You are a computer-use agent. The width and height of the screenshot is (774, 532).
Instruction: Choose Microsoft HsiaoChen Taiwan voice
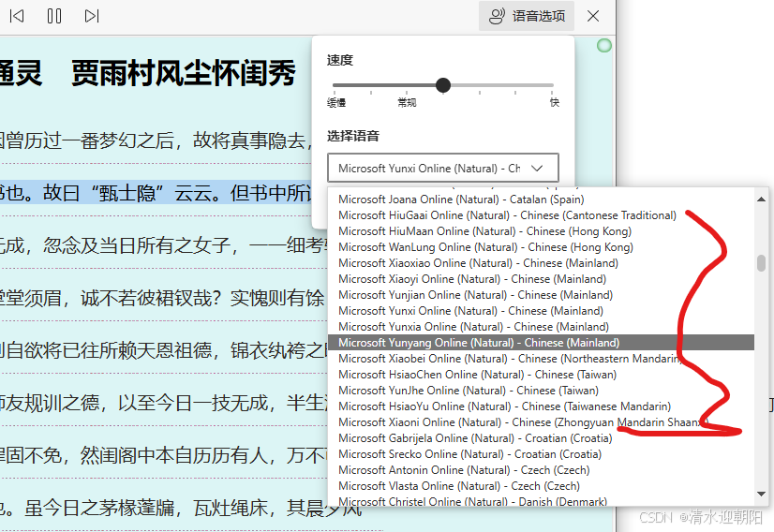pos(541,375)
